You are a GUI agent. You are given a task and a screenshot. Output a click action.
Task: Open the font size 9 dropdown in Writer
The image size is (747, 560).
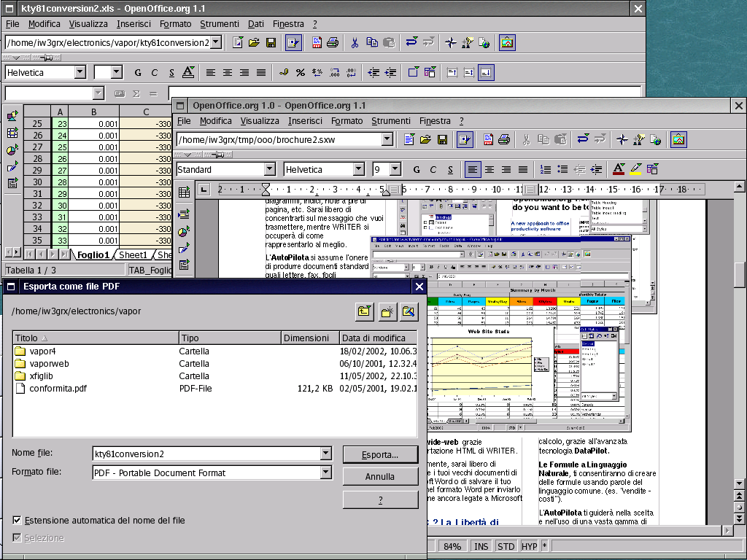click(x=395, y=169)
